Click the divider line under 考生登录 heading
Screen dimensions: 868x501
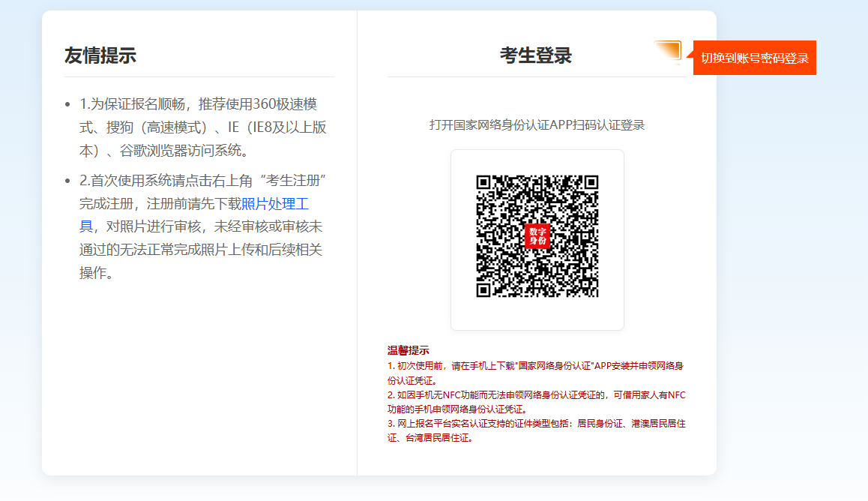(x=537, y=76)
